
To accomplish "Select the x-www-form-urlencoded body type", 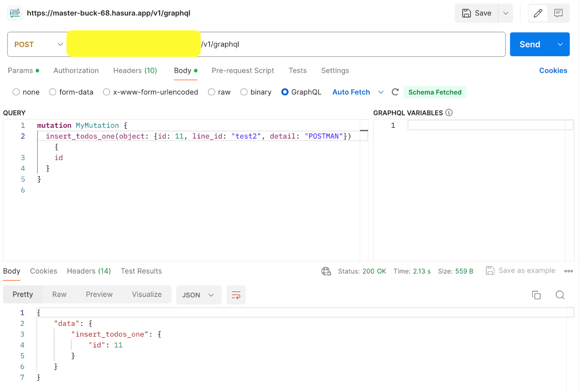I will [107, 92].
